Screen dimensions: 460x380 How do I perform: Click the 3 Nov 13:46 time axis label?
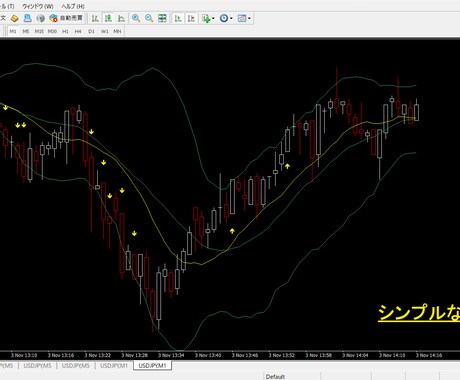click(245, 355)
